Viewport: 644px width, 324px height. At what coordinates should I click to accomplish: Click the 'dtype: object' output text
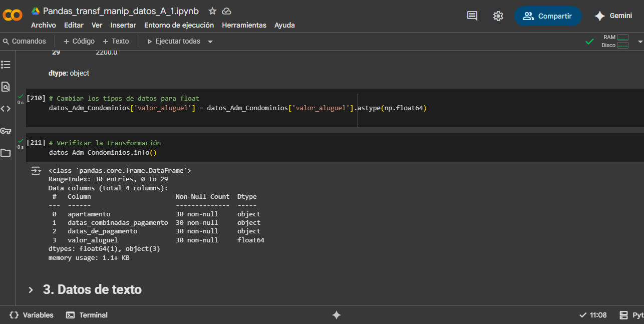click(x=69, y=73)
